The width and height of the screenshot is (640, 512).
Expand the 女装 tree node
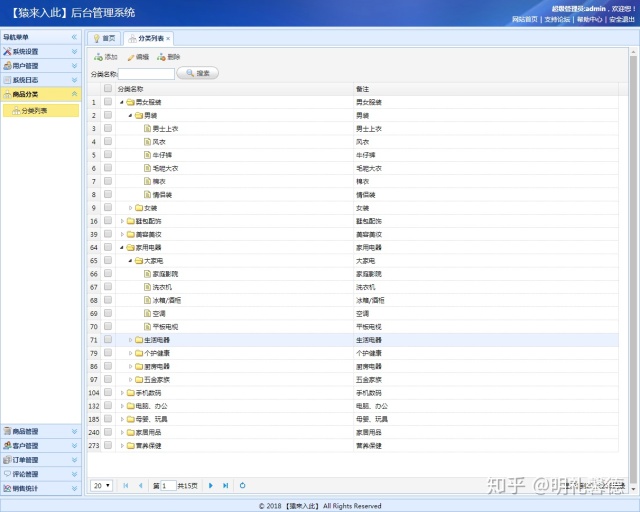130,208
